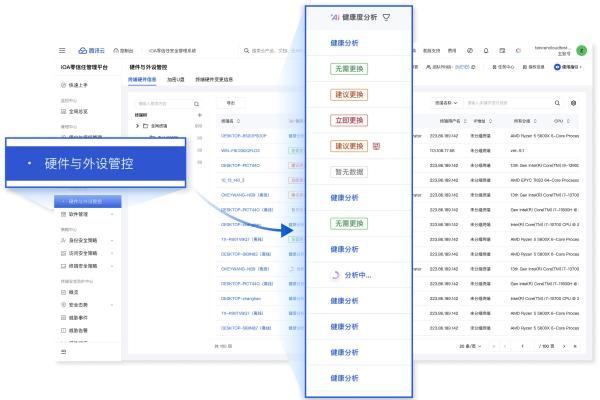Click the top bar search magnifier icon
Viewport: 600px width, 400px height.
tap(246, 51)
